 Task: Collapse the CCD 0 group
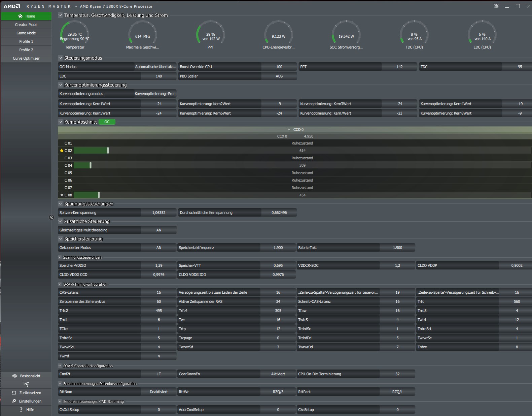(289, 130)
